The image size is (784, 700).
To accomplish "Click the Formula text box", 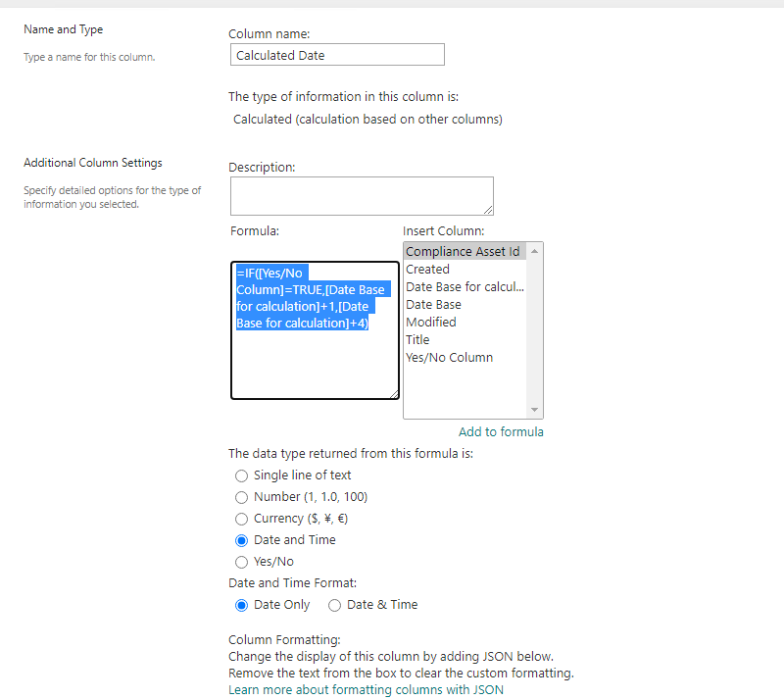I will point(315,330).
